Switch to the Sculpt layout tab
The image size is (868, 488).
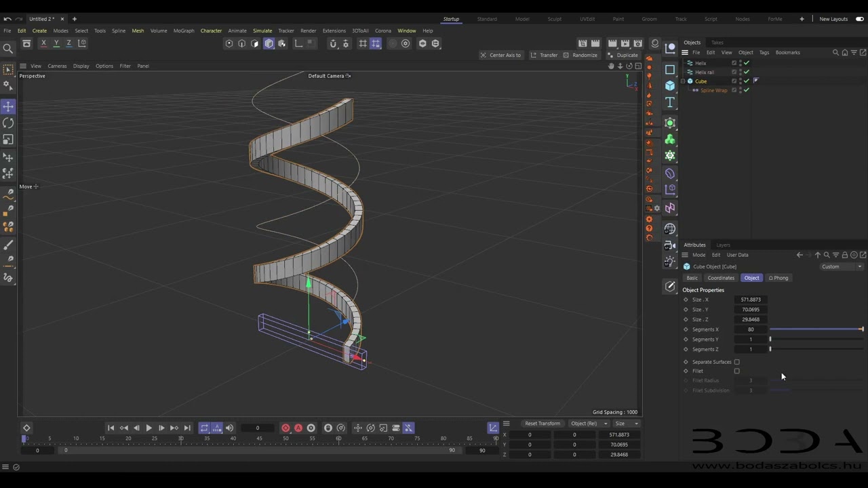click(554, 19)
